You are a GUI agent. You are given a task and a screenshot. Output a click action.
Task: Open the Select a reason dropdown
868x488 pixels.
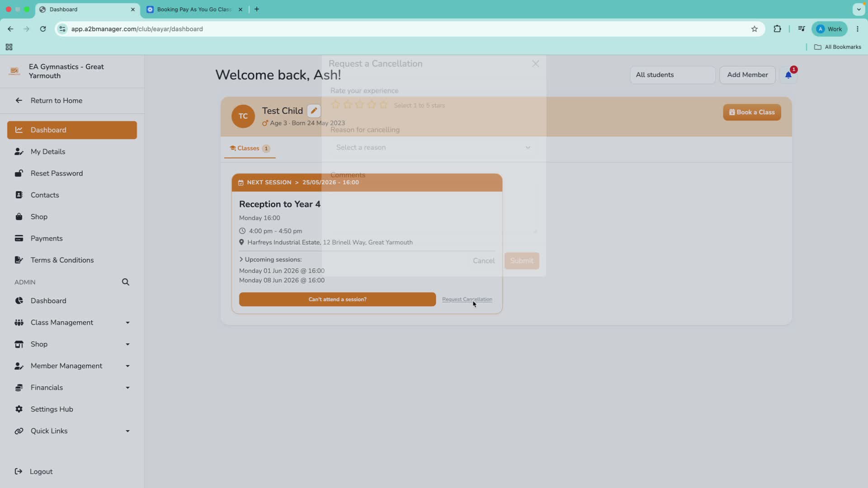[x=434, y=147]
